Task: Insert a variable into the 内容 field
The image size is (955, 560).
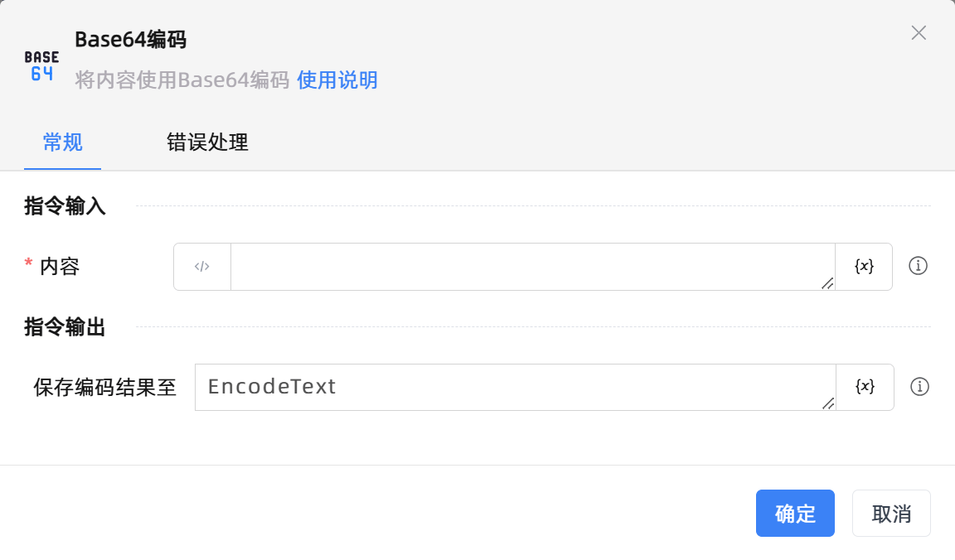Action: pos(864,267)
